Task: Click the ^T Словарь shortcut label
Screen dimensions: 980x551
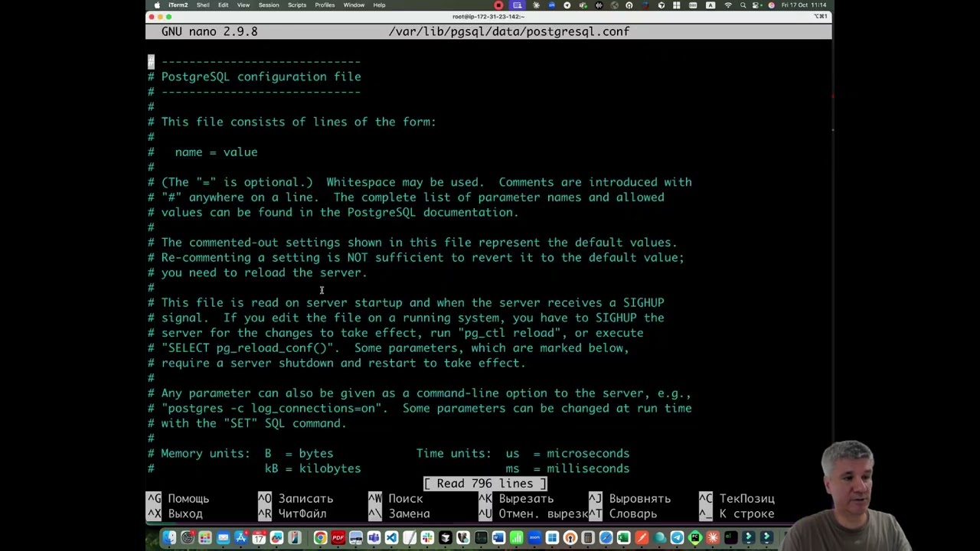Action: click(x=623, y=514)
